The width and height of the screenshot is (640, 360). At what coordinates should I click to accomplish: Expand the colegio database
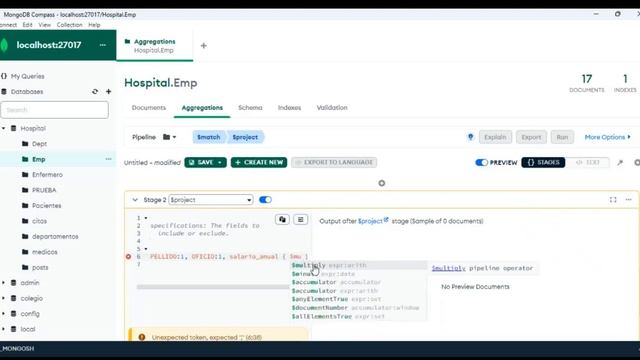click(x=4, y=298)
